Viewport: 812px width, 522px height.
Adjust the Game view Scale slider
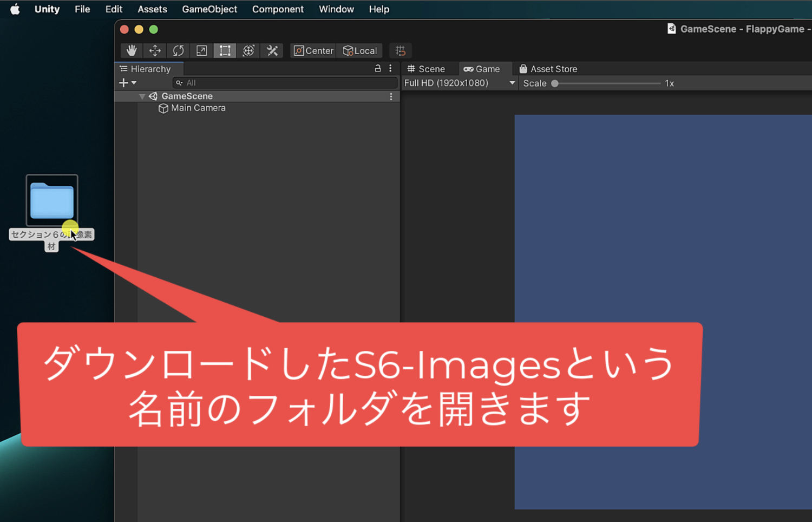point(606,83)
